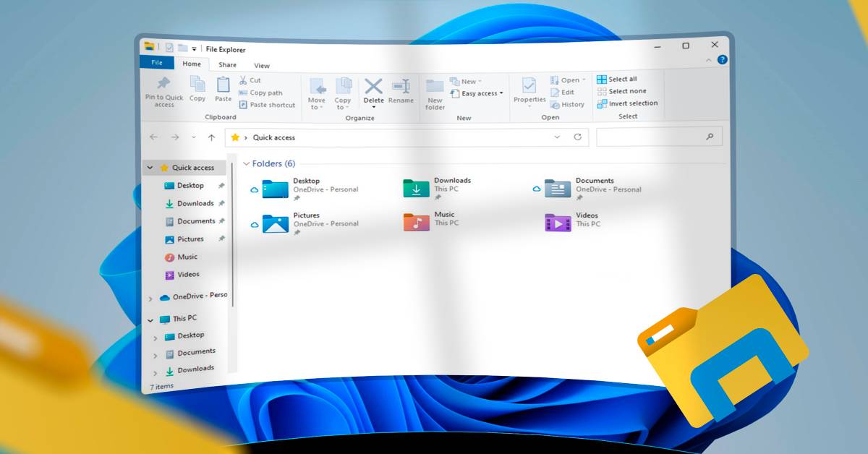Collapse the Folders (6) group
868x454 pixels.
[x=247, y=164]
